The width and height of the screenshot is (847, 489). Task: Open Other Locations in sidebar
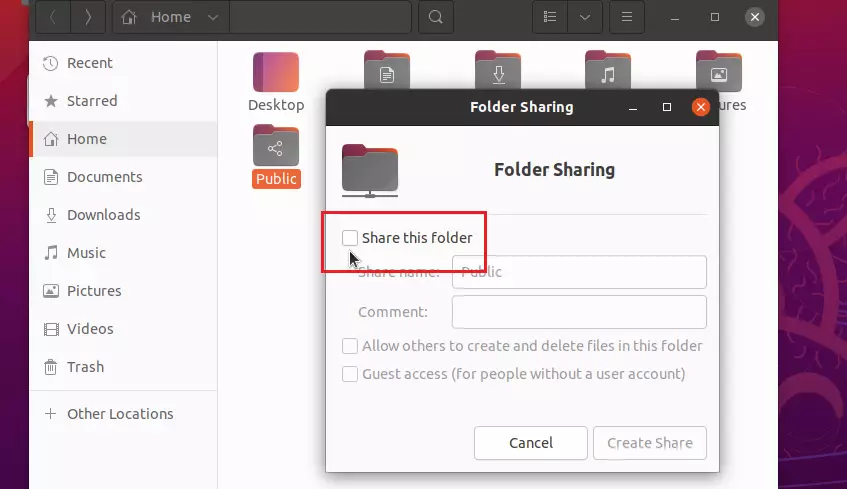124,414
